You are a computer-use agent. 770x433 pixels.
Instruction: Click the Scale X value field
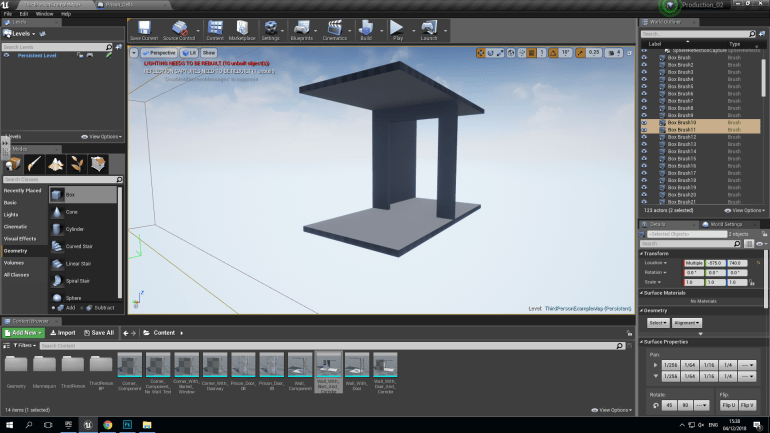694,283
